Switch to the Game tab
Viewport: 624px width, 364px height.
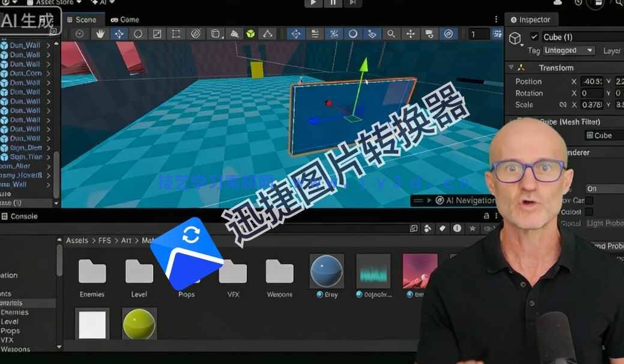pyautogui.click(x=125, y=20)
